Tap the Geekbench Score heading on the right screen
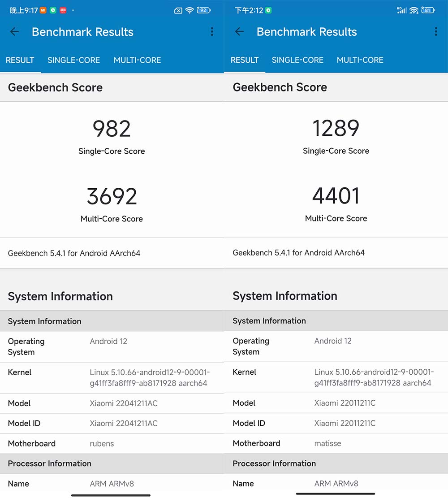This screenshot has height=498, width=448. (x=280, y=87)
